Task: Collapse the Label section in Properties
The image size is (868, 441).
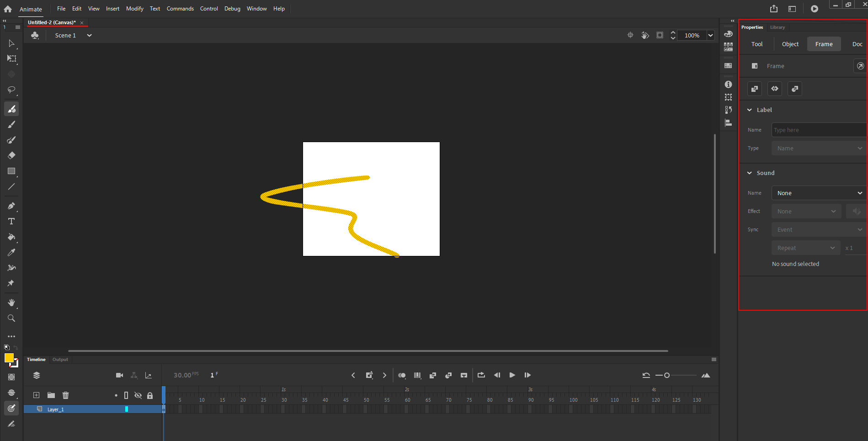Action: click(749, 110)
